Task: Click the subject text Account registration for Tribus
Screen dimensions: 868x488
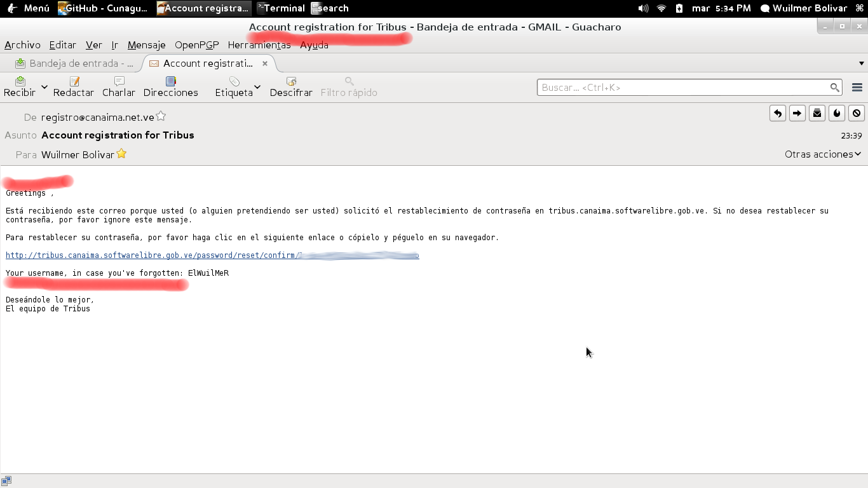Action: pyautogui.click(x=118, y=135)
